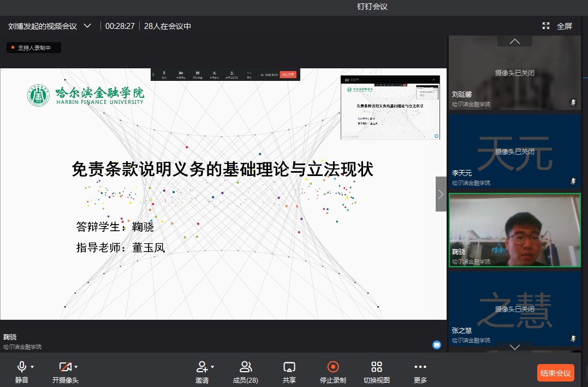The height and width of the screenshot is (387, 588).
Task: Click 刘延馨's muted microphone icon
Action: [x=573, y=102]
